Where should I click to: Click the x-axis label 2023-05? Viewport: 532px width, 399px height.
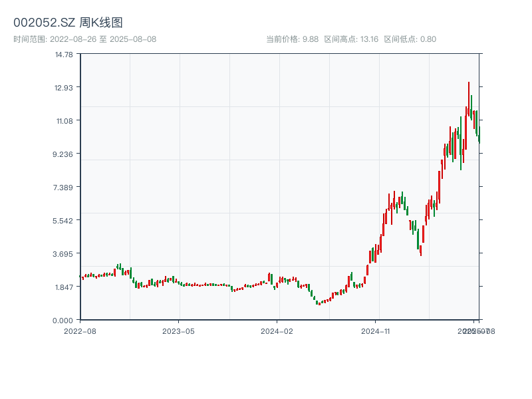[178, 331]
